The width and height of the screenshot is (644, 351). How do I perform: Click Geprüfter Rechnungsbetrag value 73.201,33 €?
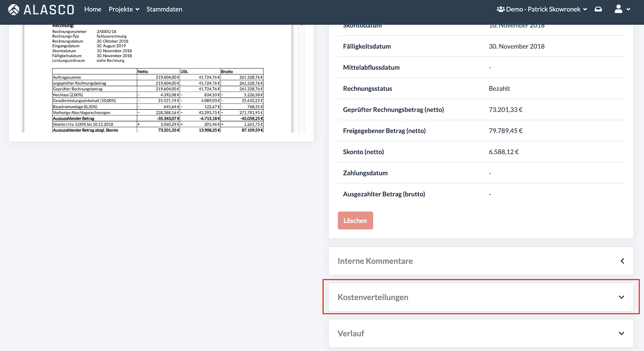pyautogui.click(x=506, y=110)
